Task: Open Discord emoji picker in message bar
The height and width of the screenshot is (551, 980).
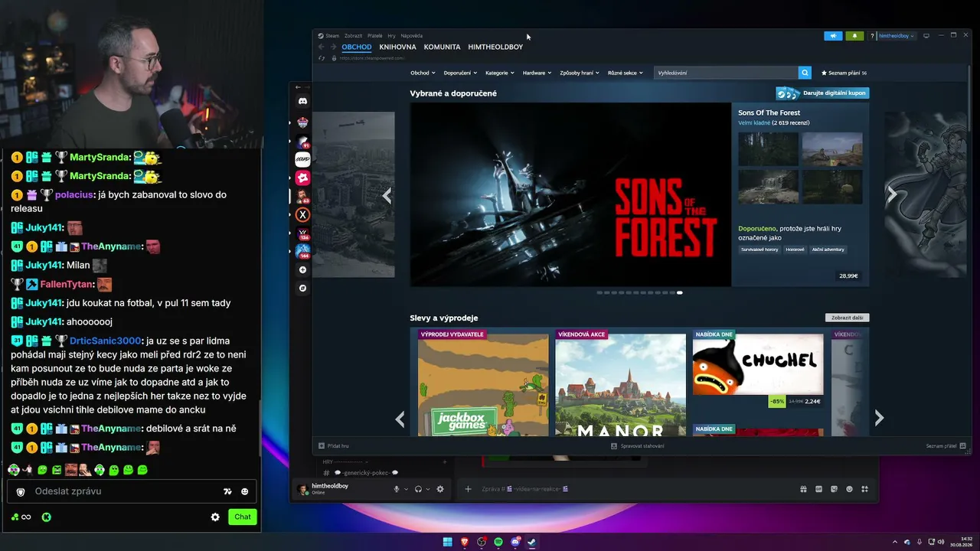Action: (849, 489)
